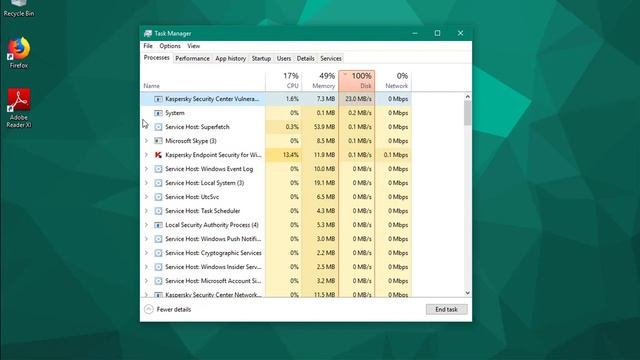Minimize the Task Manager window
The image size is (640, 360).
tap(415, 33)
